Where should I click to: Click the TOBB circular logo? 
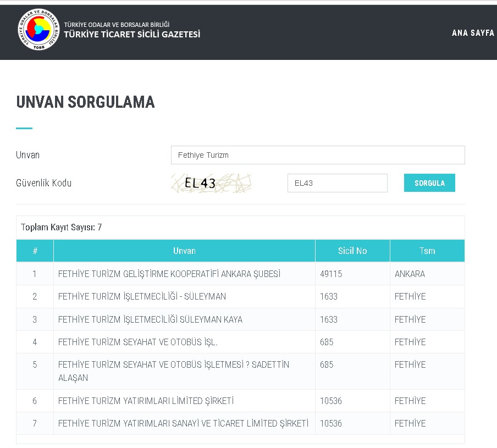pos(38,30)
